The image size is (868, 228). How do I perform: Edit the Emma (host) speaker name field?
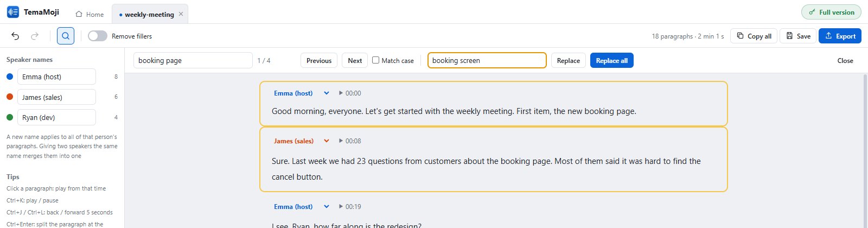point(56,77)
